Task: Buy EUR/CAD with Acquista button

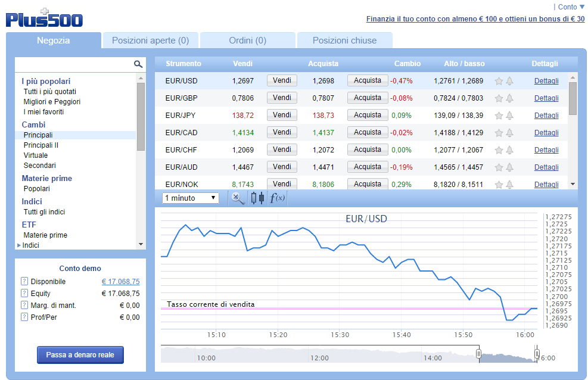Action: [x=368, y=132]
